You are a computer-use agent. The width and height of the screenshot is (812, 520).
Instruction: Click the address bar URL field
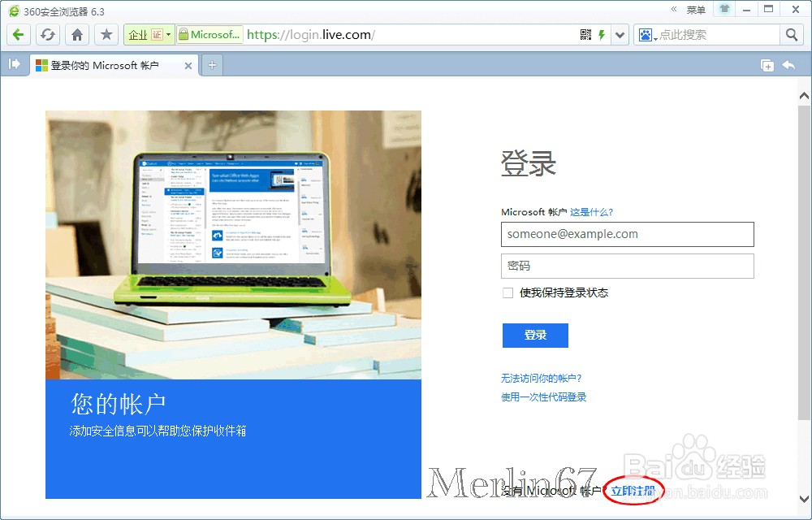(409, 35)
